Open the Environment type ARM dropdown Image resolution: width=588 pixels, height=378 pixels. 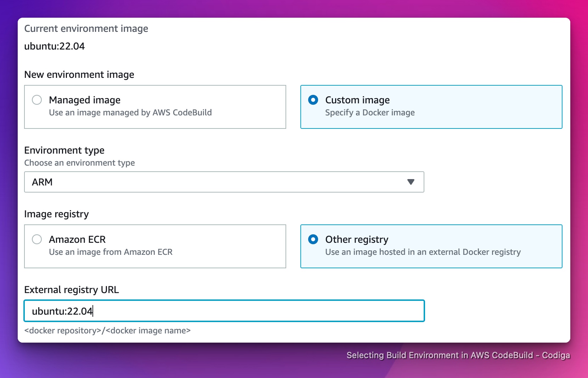(224, 182)
